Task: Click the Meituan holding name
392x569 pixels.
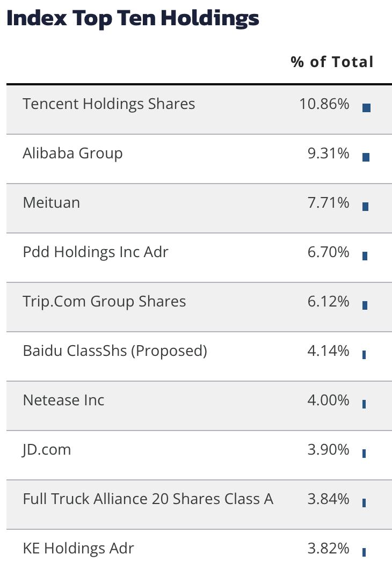Action: 51,202
